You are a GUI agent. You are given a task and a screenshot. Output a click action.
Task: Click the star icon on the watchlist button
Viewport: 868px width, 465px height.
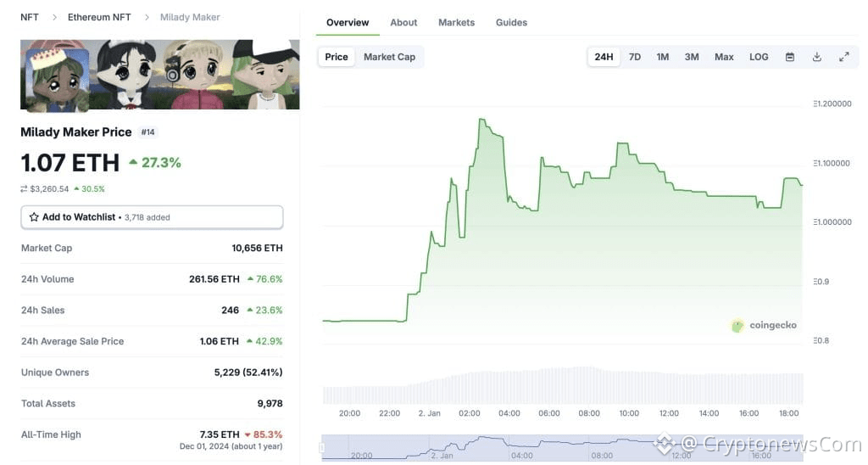point(34,217)
